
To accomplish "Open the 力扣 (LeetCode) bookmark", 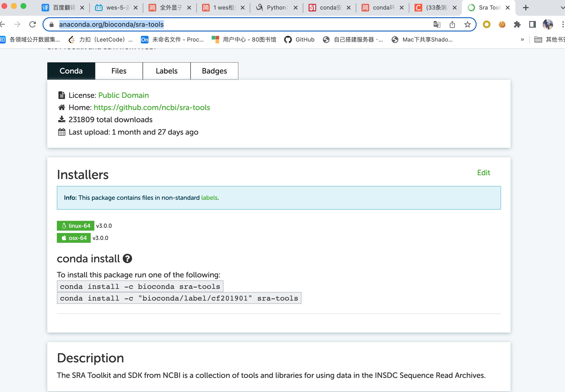I will (x=101, y=40).
